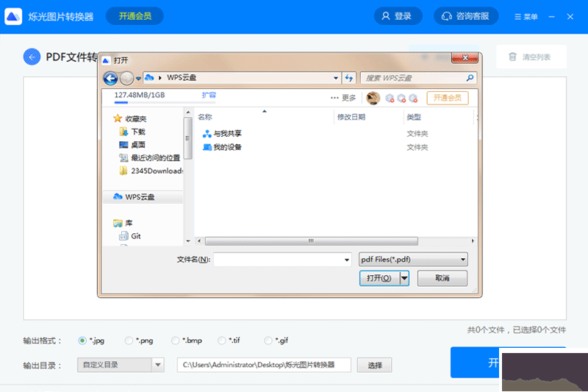Click the 登录 login user icon
The height and width of the screenshot is (392, 588).
[x=385, y=16]
